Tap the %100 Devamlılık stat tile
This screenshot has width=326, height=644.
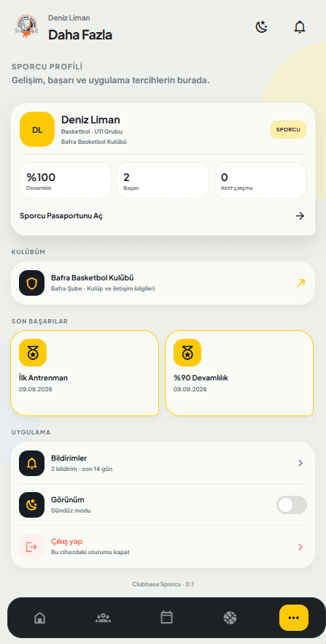(x=66, y=180)
